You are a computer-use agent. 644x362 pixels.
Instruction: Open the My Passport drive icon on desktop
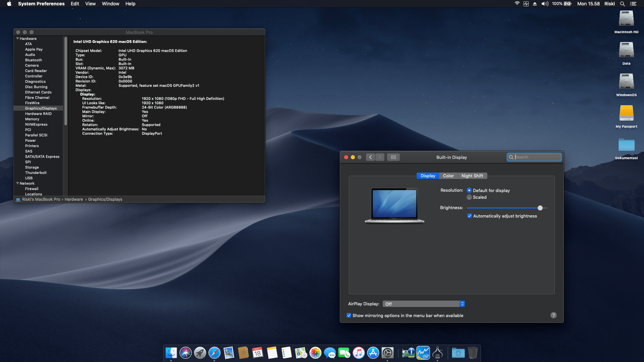[626, 114]
